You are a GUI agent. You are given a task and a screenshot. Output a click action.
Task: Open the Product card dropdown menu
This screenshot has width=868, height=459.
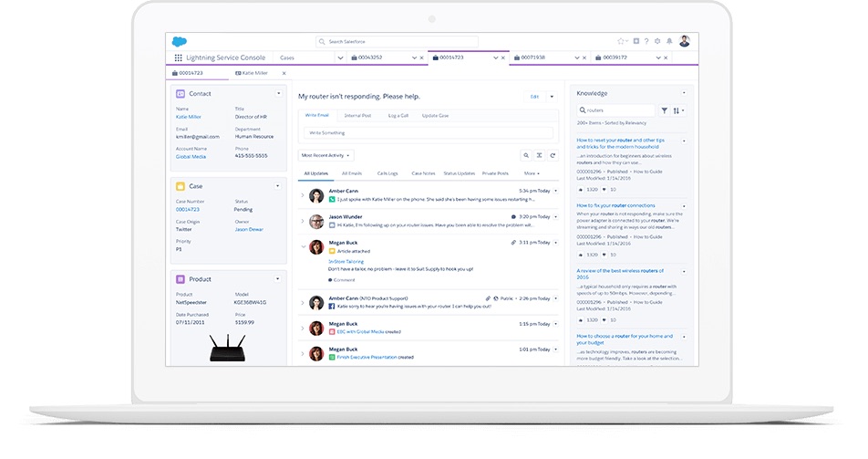[278, 279]
